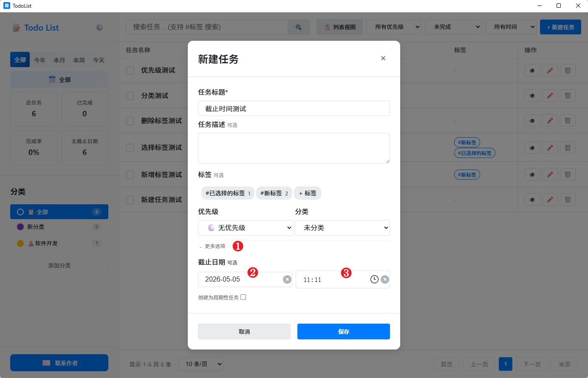This screenshot has width=588, height=378.
Task: Click the search magnifier button
Action: click(x=299, y=27)
